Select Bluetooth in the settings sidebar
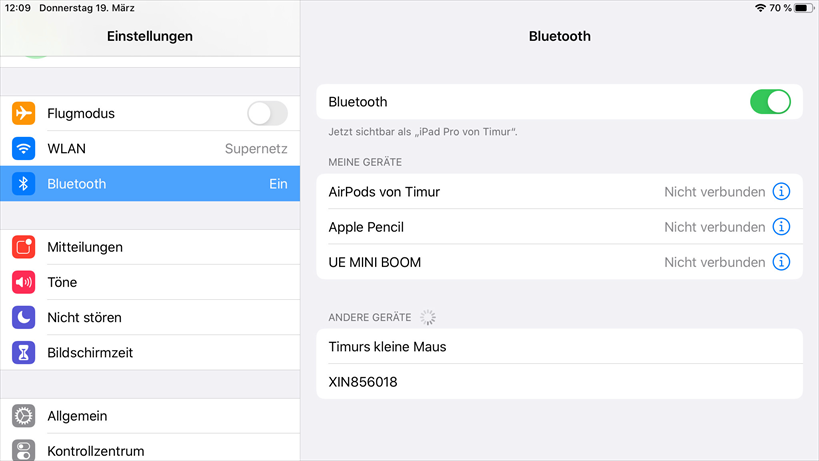This screenshot has height=461, width=819. (x=150, y=184)
